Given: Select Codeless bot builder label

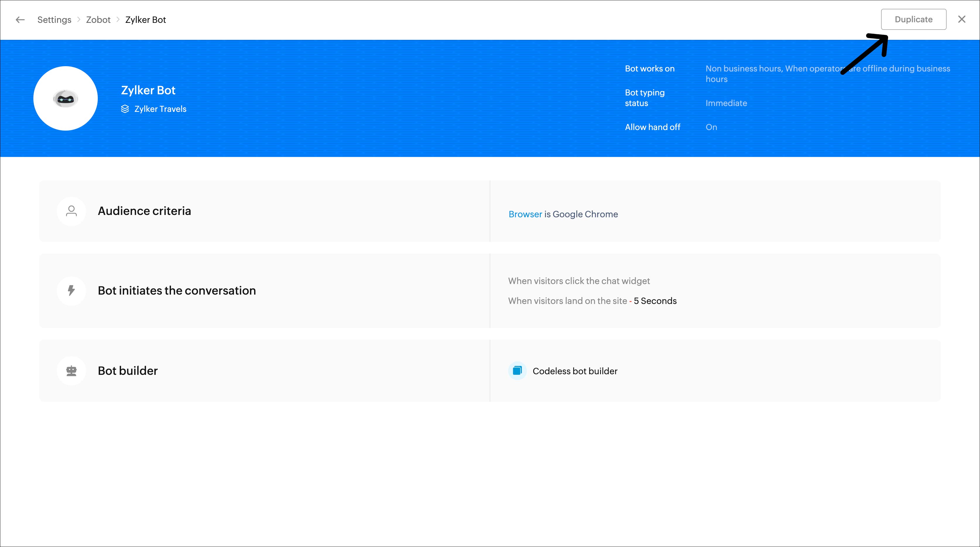Looking at the screenshot, I should (575, 371).
